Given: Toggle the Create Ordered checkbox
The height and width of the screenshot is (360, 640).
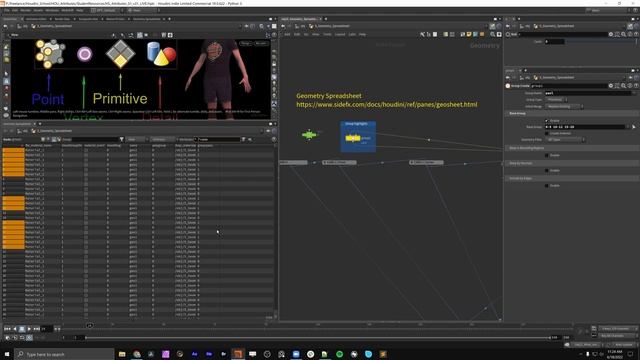Looking at the screenshot, I should tap(547, 133).
